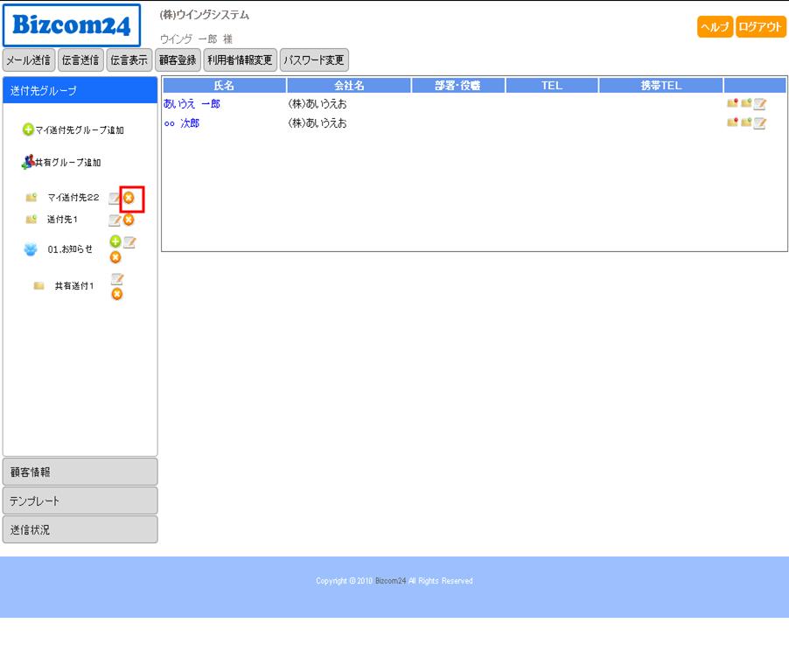Open the ヘルプ button
The image size is (789, 672).
(x=715, y=27)
